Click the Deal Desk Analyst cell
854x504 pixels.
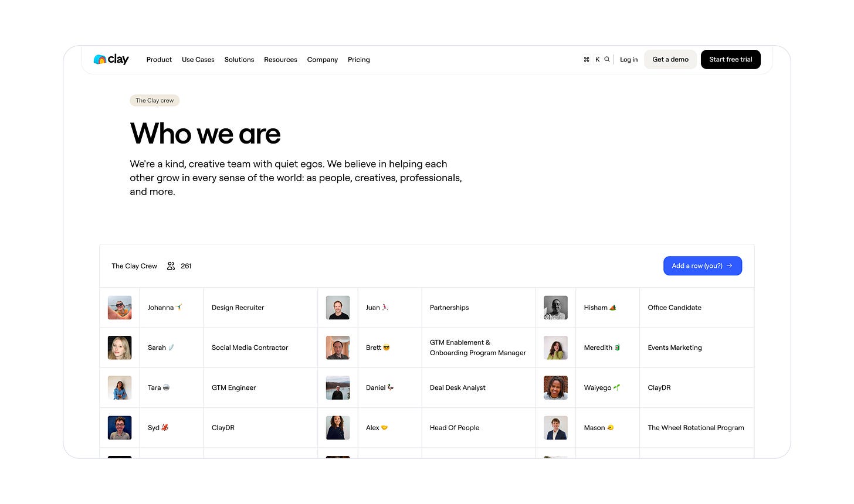[479, 387]
